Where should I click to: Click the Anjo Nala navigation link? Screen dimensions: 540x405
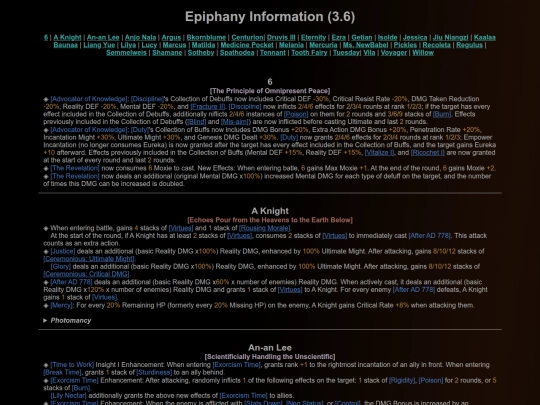pyautogui.click(x=141, y=38)
